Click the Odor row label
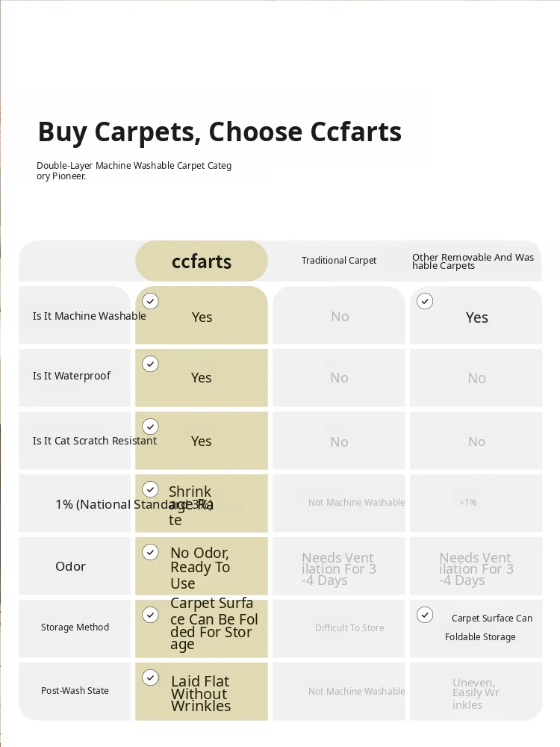The image size is (560, 747). point(70,566)
